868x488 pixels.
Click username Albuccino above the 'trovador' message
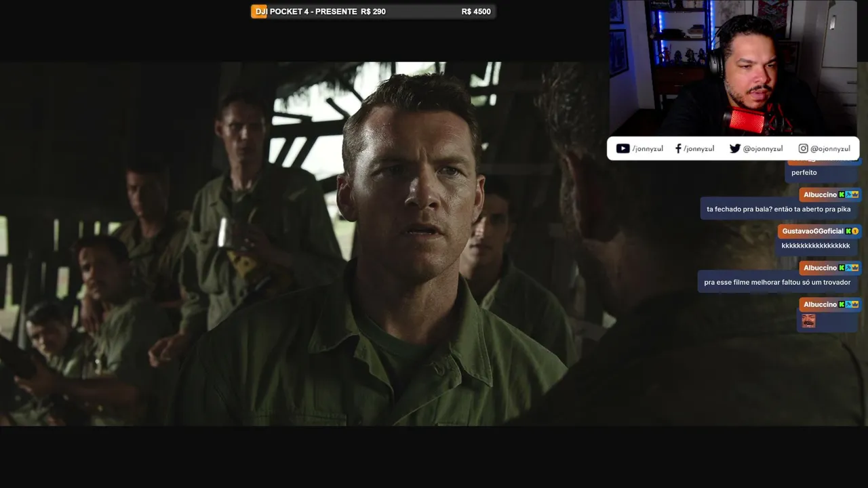pyautogui.click(x=820, y=268)
